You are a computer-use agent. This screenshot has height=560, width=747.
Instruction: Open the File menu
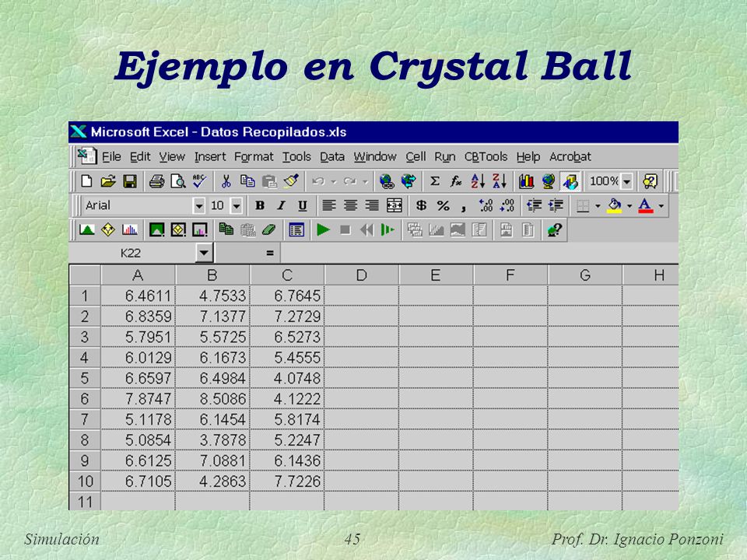[x=111, y=156]
